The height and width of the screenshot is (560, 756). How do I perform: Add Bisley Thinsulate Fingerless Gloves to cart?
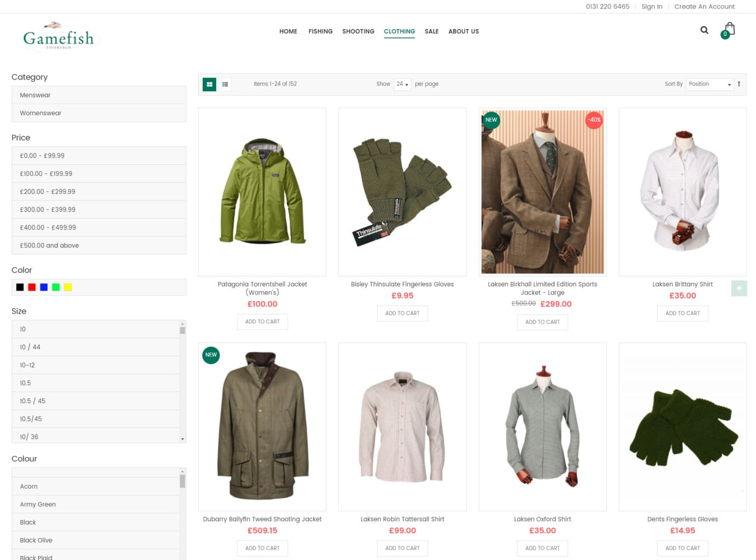tap(403, 314)
